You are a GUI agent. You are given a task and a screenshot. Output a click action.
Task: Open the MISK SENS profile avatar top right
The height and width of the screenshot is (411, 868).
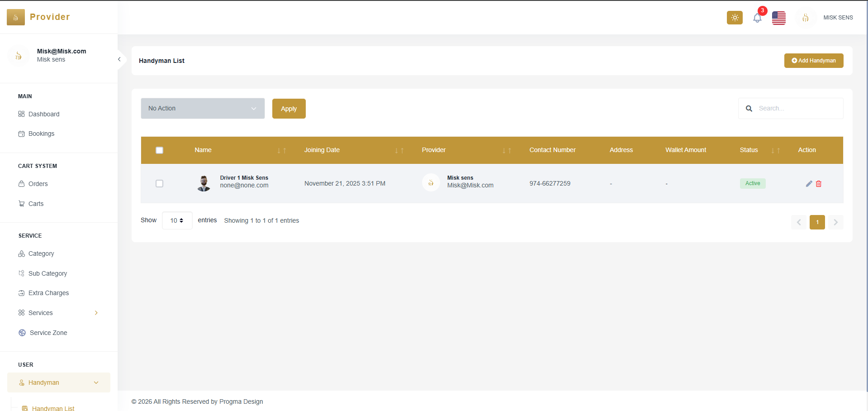[x=806, y=18]
